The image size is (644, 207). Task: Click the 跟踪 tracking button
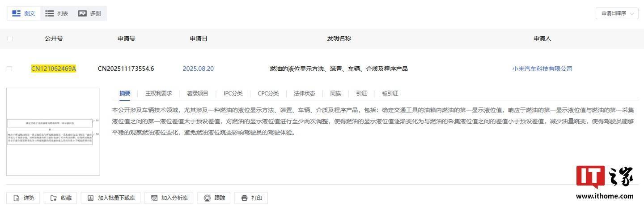pos(214,198)
